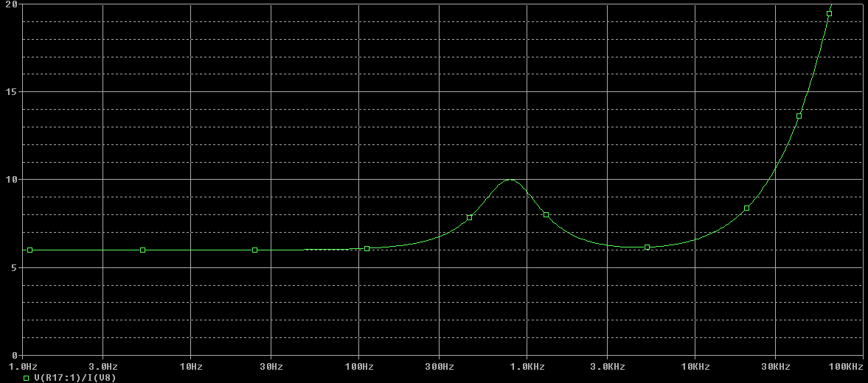This screenshot has width=868, height=383.
Task: Click the 300Hz x-axis label
Action: 439,366
